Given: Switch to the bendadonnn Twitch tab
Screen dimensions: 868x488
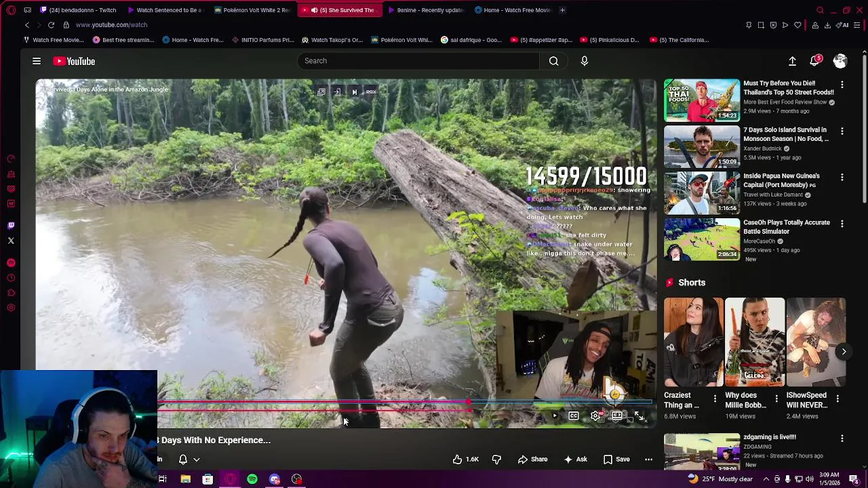Looking at the screenshot, I should (78, 10).
